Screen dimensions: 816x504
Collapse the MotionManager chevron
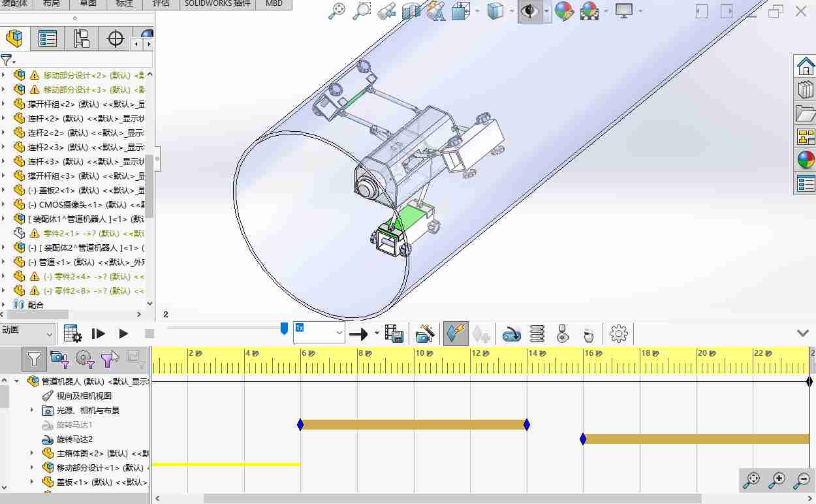click(803, 333)
